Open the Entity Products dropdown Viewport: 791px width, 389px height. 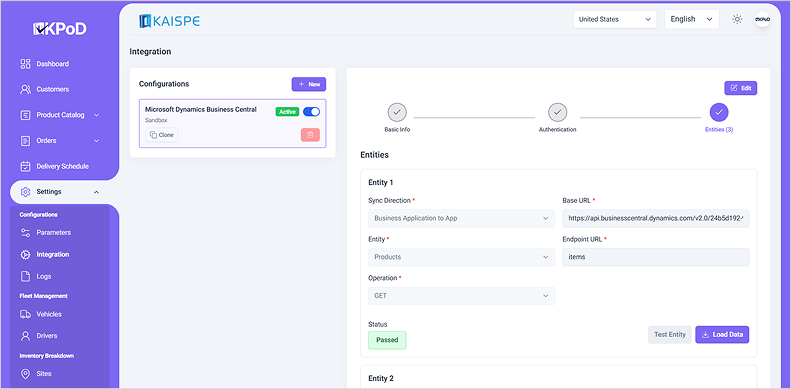(x=461, y=257)
